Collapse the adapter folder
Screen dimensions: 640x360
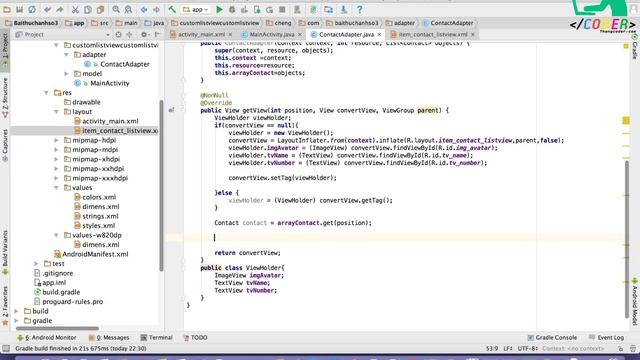tap(66, 55)
